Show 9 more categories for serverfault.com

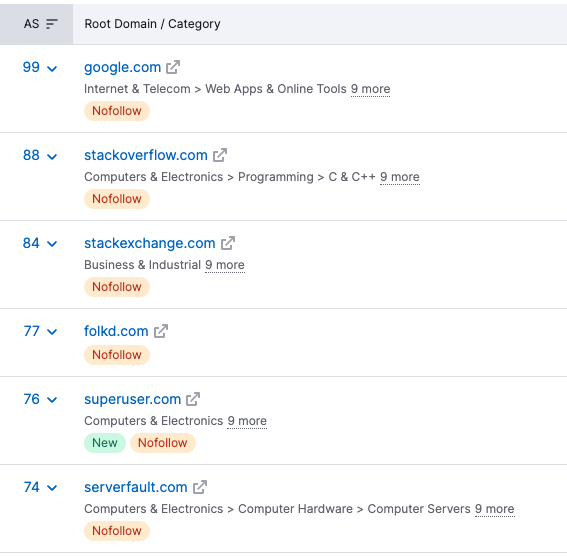point(495,509)
